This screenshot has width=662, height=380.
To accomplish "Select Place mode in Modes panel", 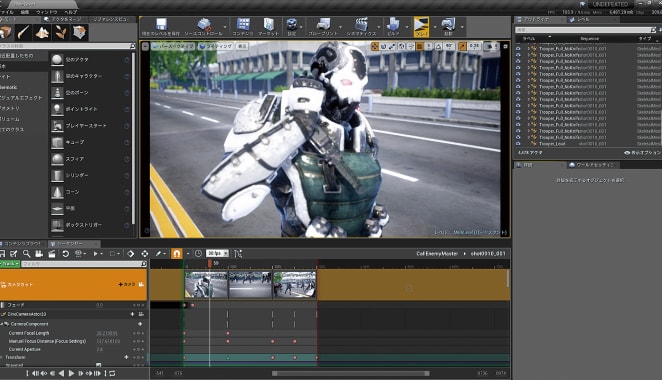I will 5,32.
